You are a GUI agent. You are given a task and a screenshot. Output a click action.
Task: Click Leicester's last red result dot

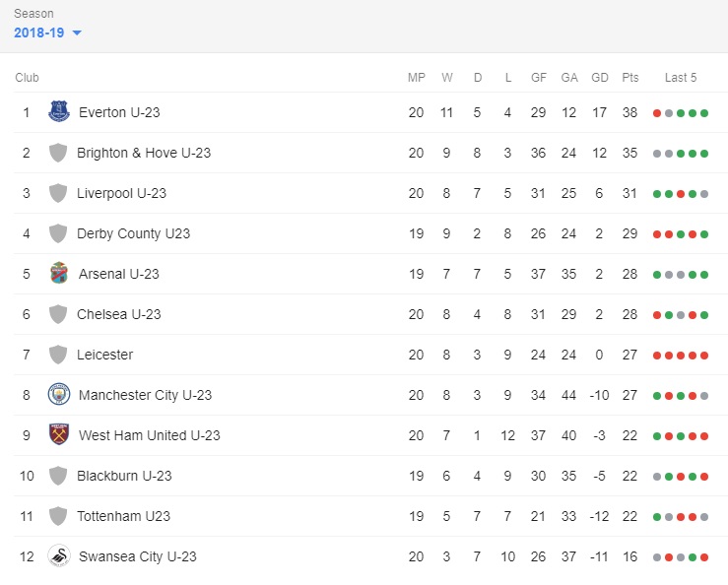pos(704,356)
